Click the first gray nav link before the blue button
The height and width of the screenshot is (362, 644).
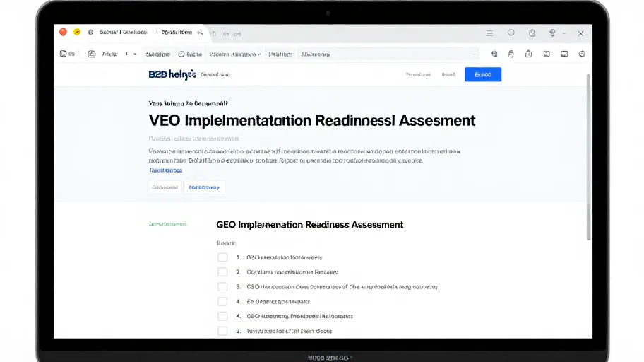pos(418,74)
